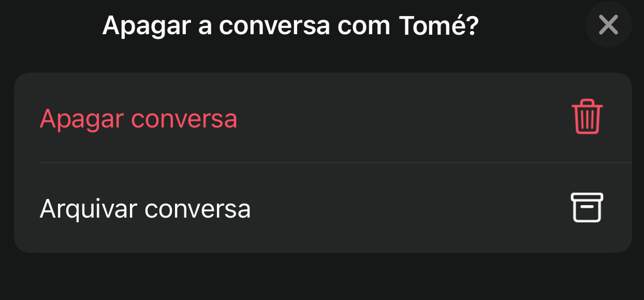Click the red delete icon beside Apagar conversa
644x300 pixels.
pos(587,118)
